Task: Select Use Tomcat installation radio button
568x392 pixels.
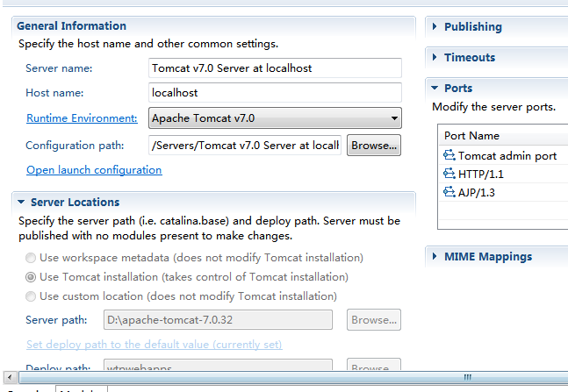Action: [x=31, y=277]
